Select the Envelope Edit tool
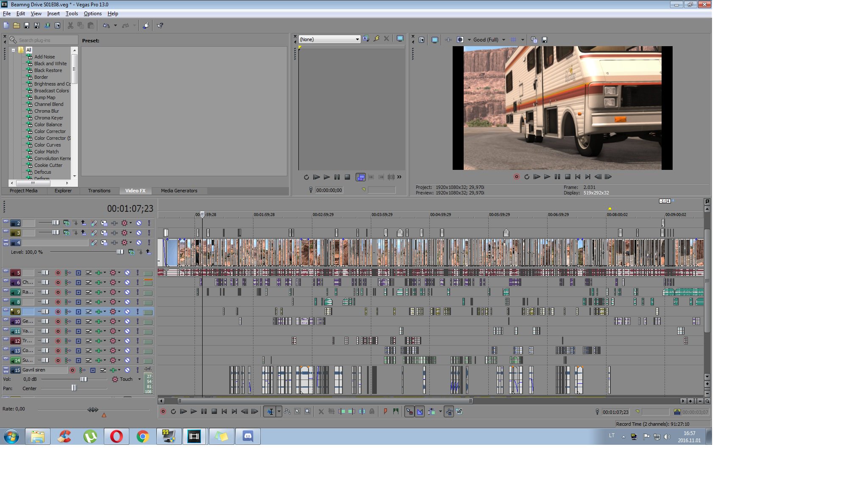868x488 pixels. tap(287, 411)
